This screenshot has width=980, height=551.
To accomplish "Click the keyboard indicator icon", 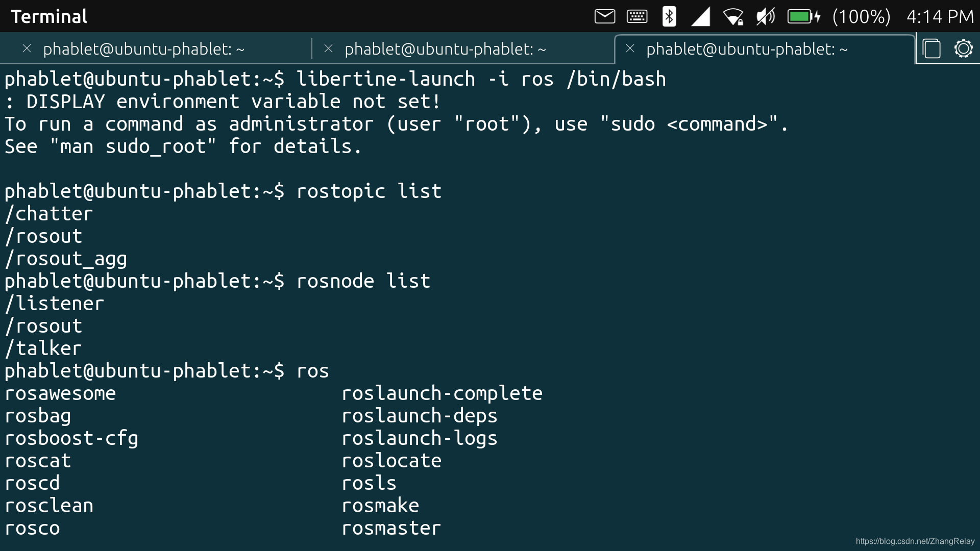I will click(637, 16).
